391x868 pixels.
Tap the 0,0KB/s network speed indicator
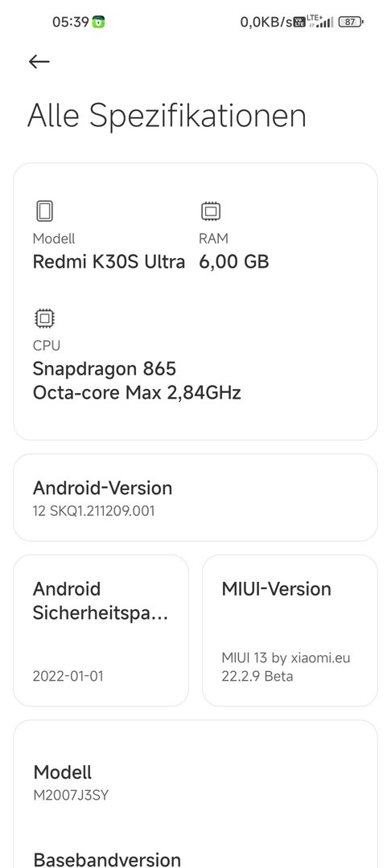(x=265, y=23)
